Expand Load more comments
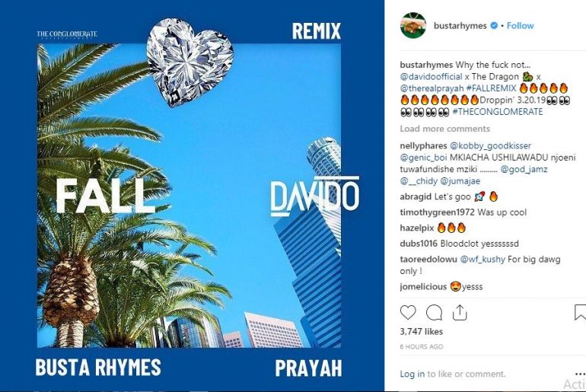Image resolution: width=586 pixels, height=392 pixels. (x=444, y=129)
